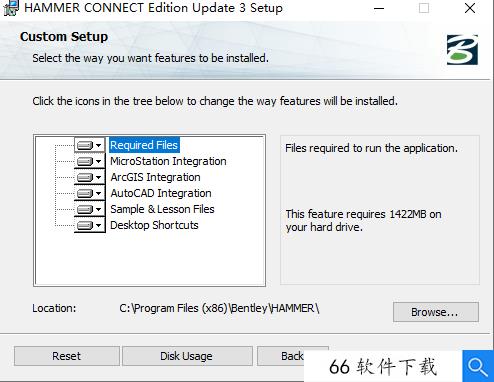
Task: Select MicroStation Integration in the feature tree
Action: (x=168, y=161)
